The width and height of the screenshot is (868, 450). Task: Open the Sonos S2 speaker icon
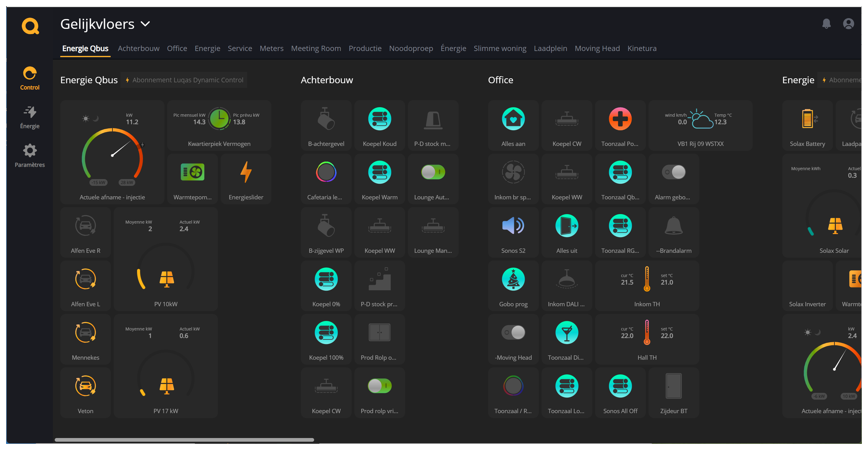point(513,225)
